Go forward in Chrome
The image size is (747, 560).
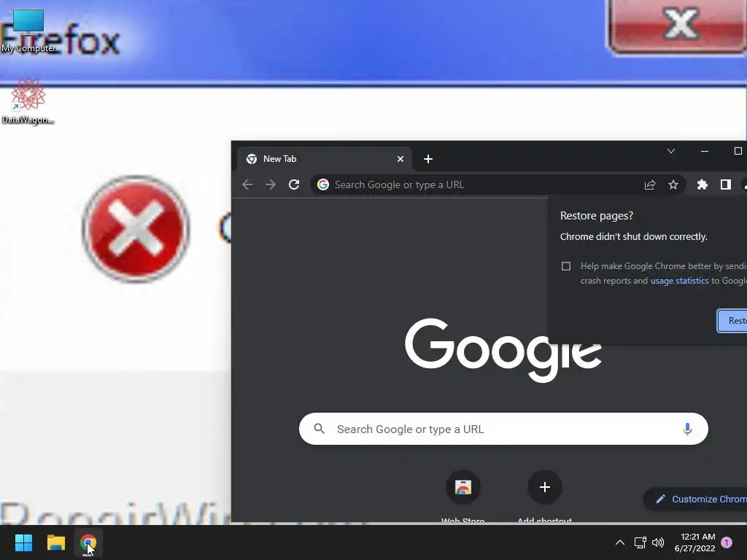coord(271,184)
